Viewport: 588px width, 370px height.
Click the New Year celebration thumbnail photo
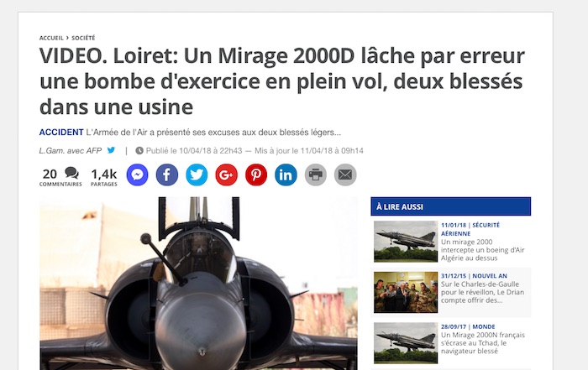point(406,293)
